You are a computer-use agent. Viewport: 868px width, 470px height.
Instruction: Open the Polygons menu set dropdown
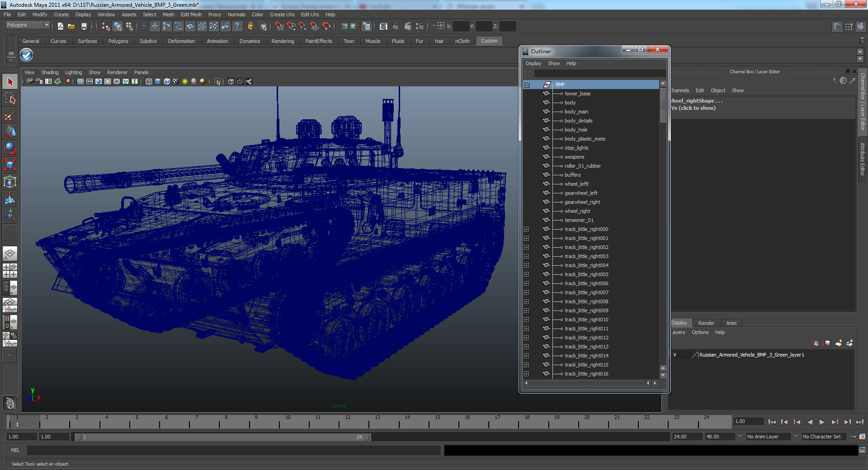point(27,25)
